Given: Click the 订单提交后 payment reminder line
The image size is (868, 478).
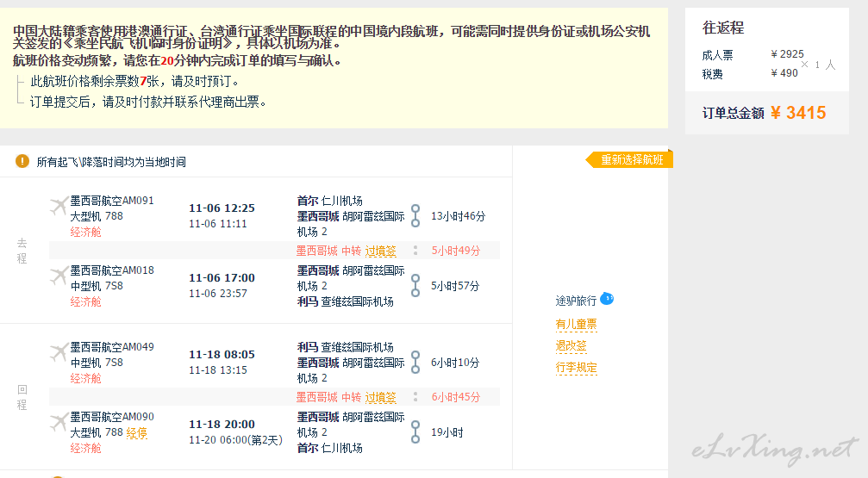Looking at the screenshot, I should pyautogui.click(x=147, y=102).
